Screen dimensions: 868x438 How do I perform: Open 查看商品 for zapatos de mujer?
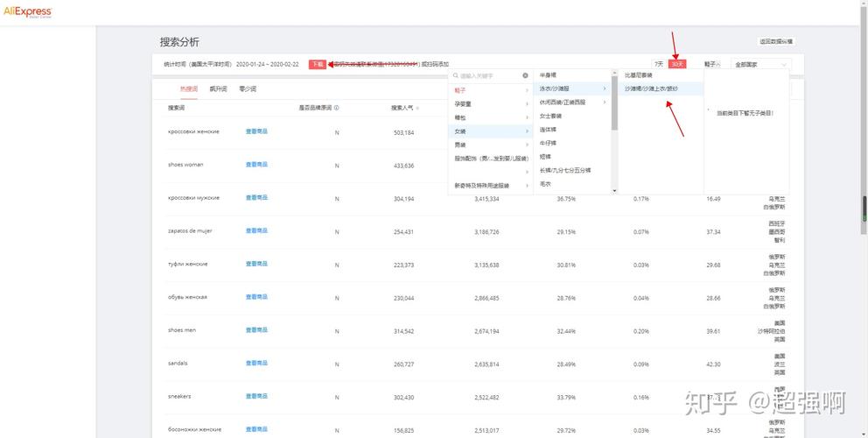coord(257,230)
